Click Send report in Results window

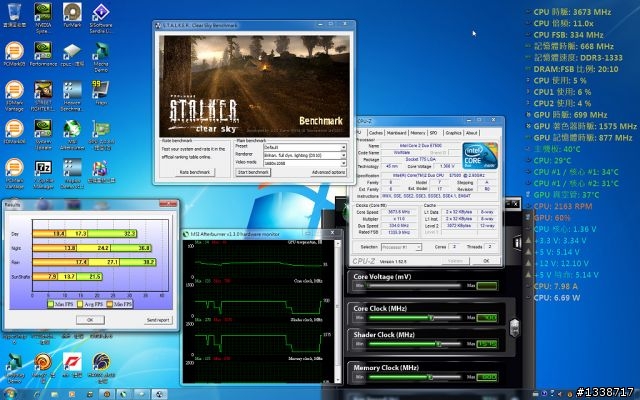158,320
